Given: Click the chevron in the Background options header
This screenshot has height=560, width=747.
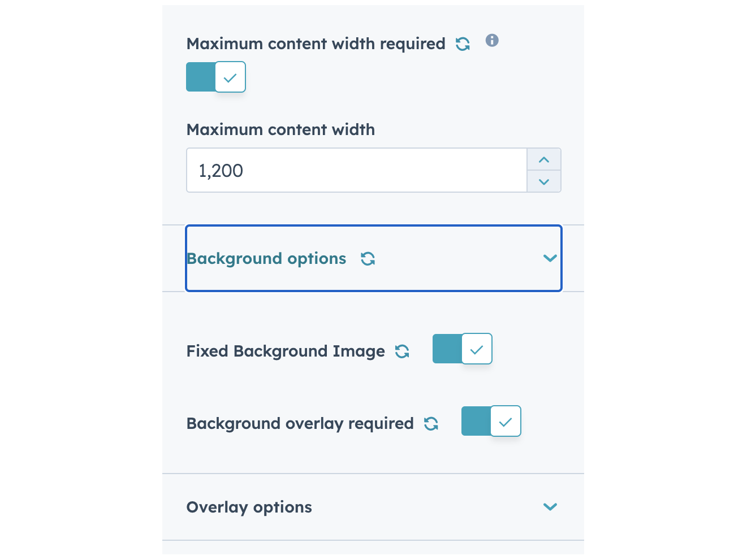Looking at the screenshot, I should pos(550,258).
